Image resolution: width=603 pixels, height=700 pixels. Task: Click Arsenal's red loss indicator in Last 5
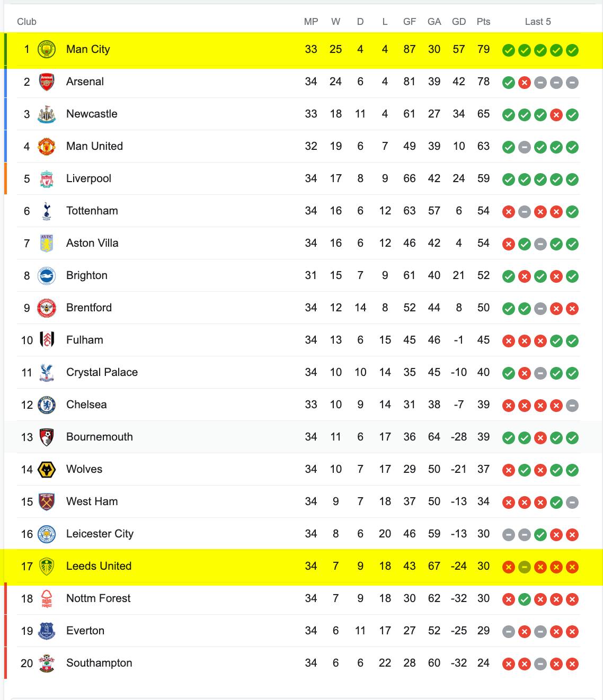[x=525, y=83]
